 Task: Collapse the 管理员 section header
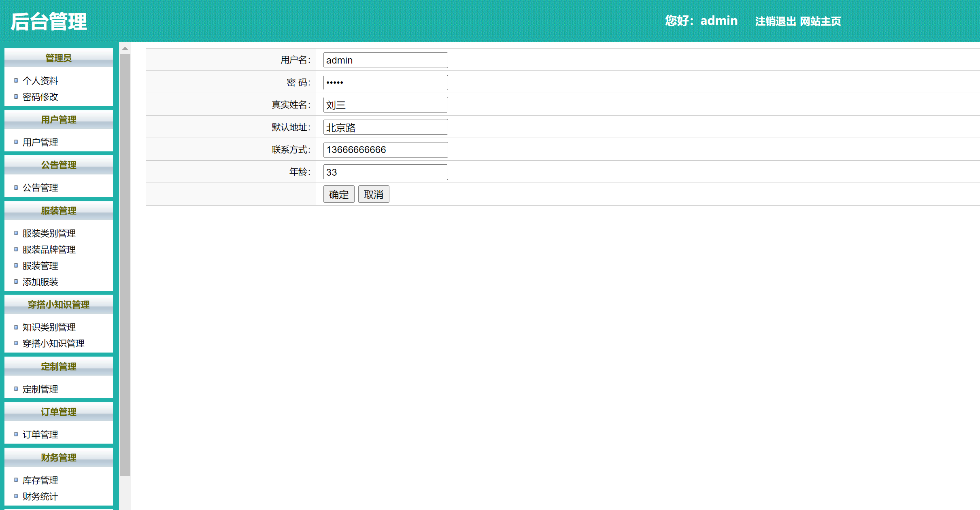pyautogui.click(x=59, y=58)
